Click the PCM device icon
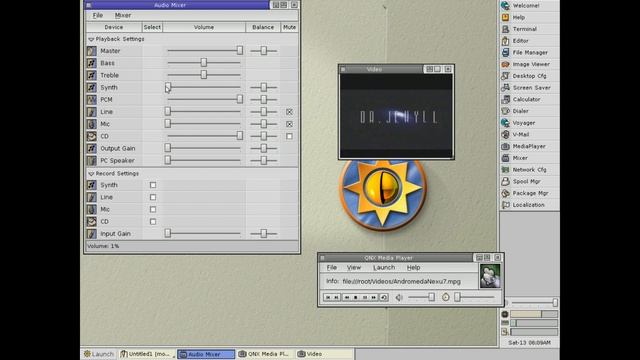 (x=91, y=100)
